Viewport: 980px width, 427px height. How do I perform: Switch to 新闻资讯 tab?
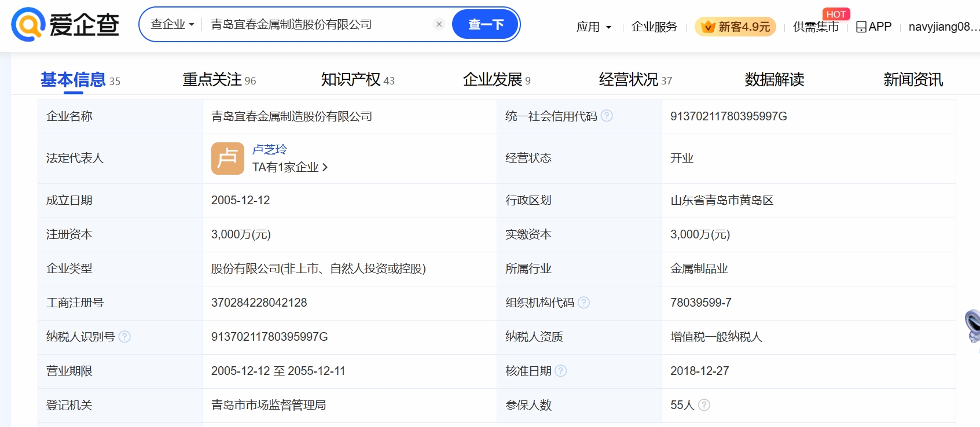(x=913, y=80)
